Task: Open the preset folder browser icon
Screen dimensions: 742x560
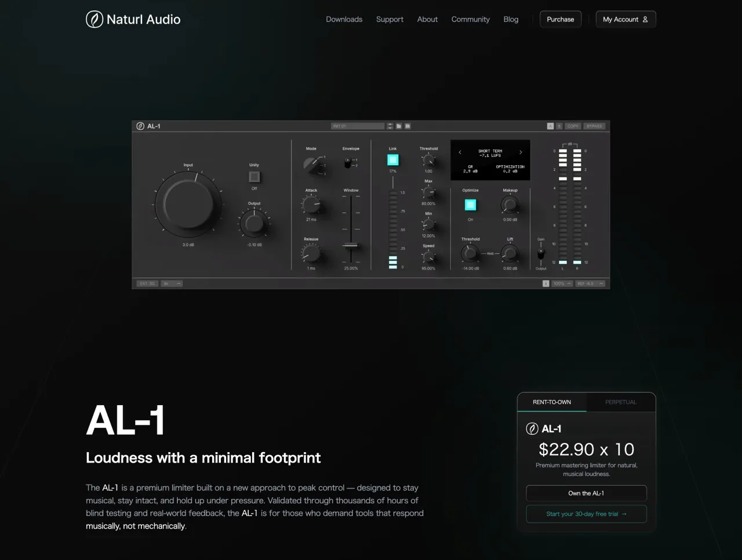Action: (399, 126)
